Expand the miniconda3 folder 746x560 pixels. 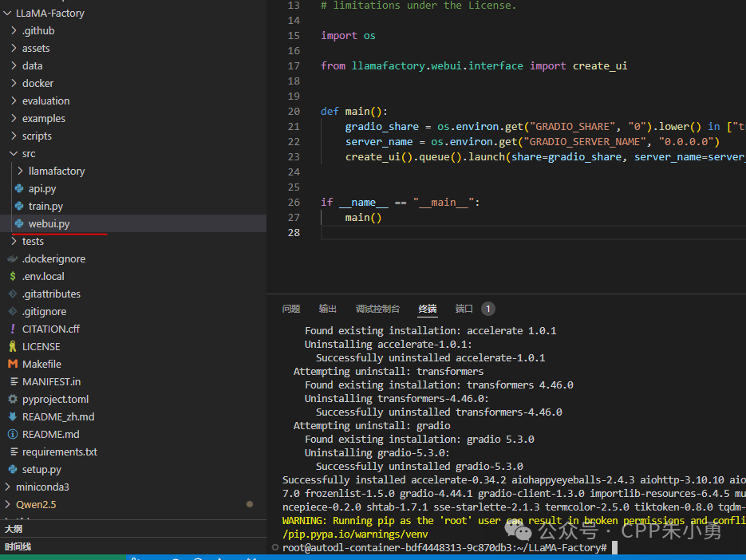point(7,487)
